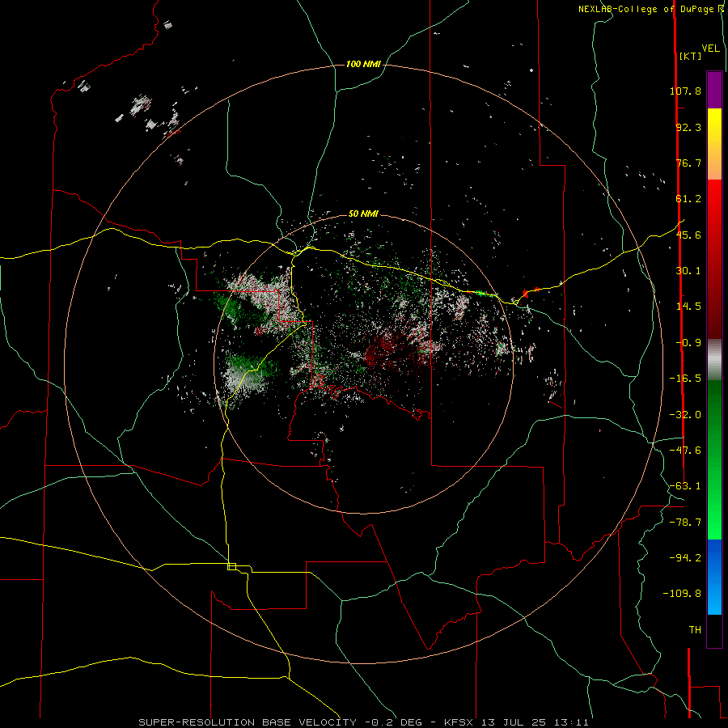Select the "-94.2" velocity scale value

[x=685, y=558]
